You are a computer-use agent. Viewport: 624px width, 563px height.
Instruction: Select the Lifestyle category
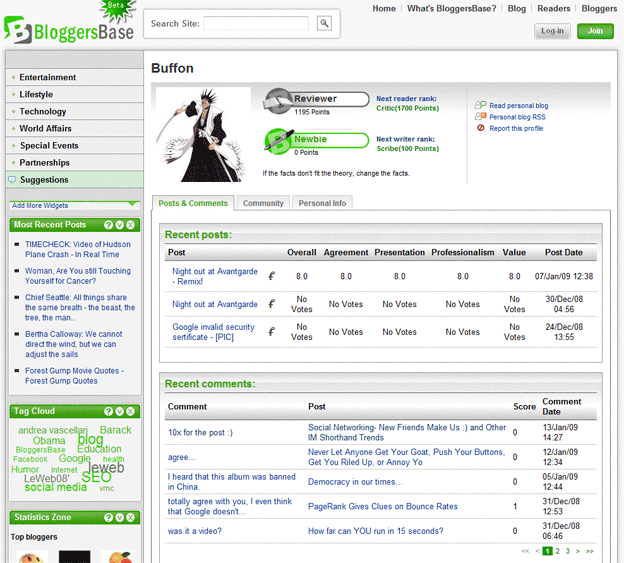pyautogui.click(x=74, y=94)
